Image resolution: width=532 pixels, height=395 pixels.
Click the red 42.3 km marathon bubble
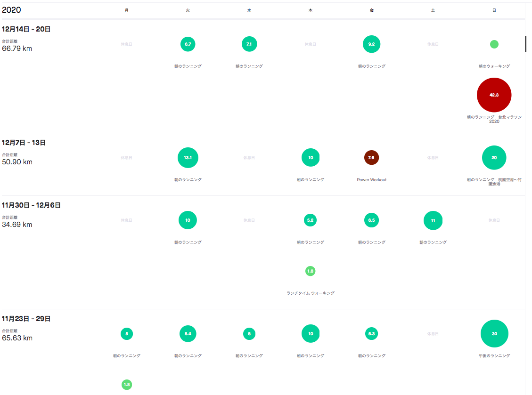point(494,95)
